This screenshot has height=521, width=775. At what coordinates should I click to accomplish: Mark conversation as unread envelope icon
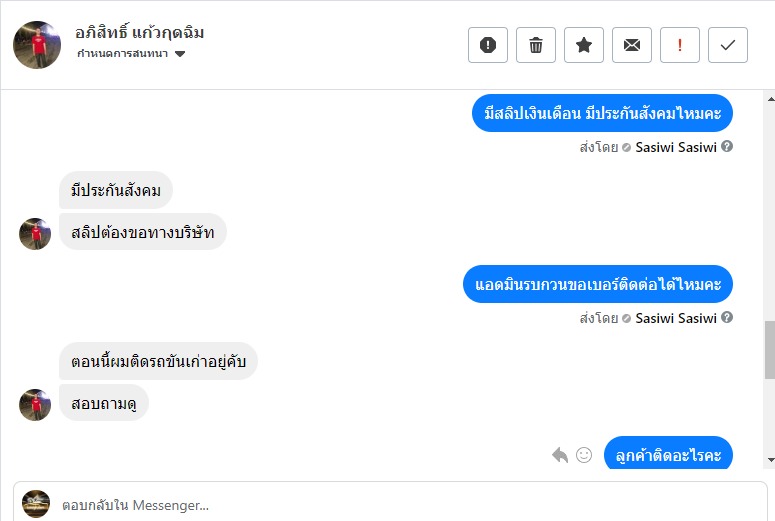coord(632,45)
